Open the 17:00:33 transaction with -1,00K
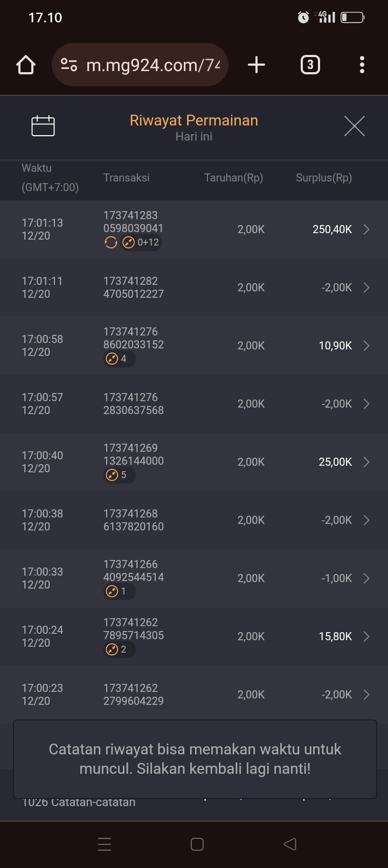Image resolution: width=388 pixels, height=868 pixels. (194, 578)
